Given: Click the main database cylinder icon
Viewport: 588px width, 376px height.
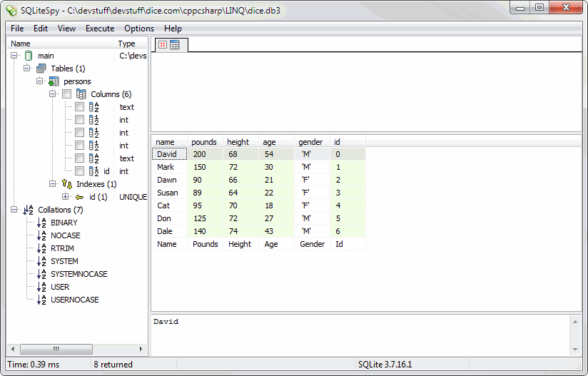Looking at the screenshot, I should 29,56.
